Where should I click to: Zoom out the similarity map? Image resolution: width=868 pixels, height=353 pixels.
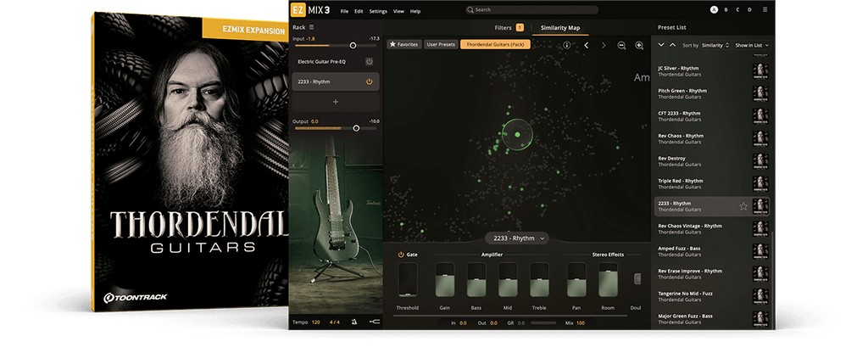pyautogui.click(x=621, y=46)
